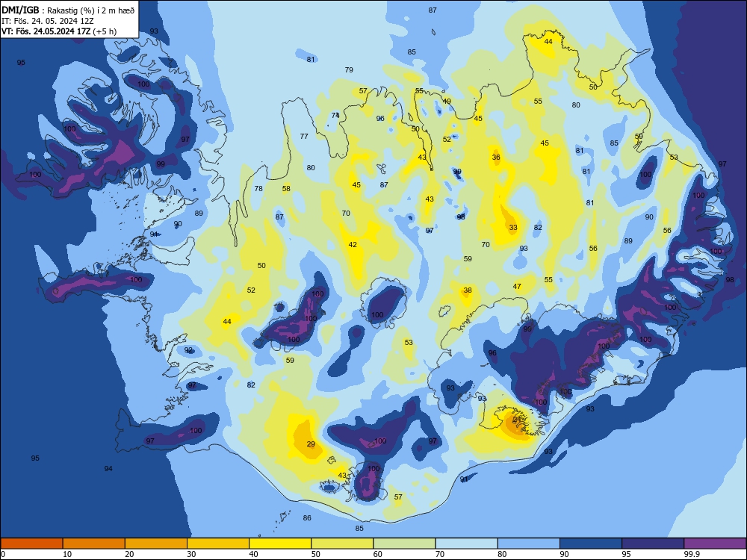Click the navy 95–99.9 legend swatch
747x560 pixels.
(653, 544)
